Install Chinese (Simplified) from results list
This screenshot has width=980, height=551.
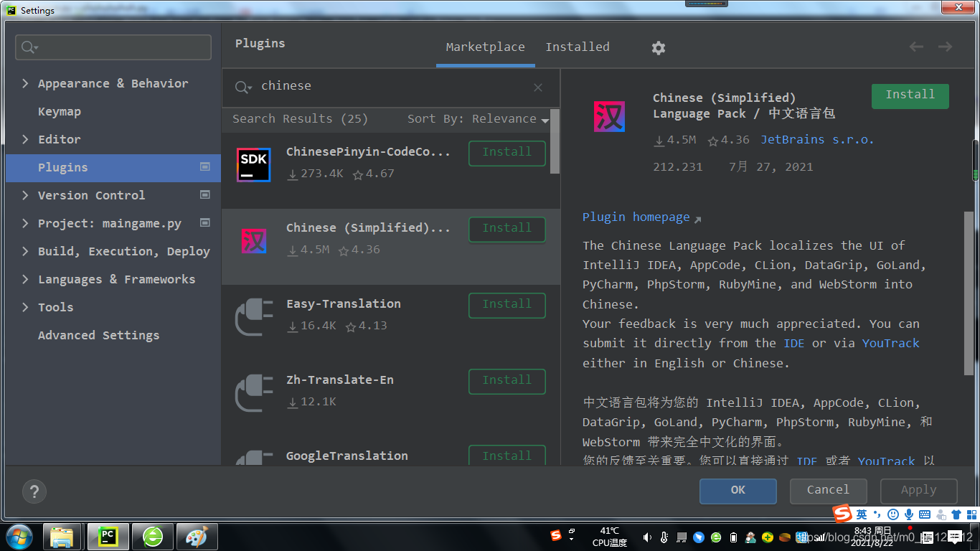click(507, 229)
